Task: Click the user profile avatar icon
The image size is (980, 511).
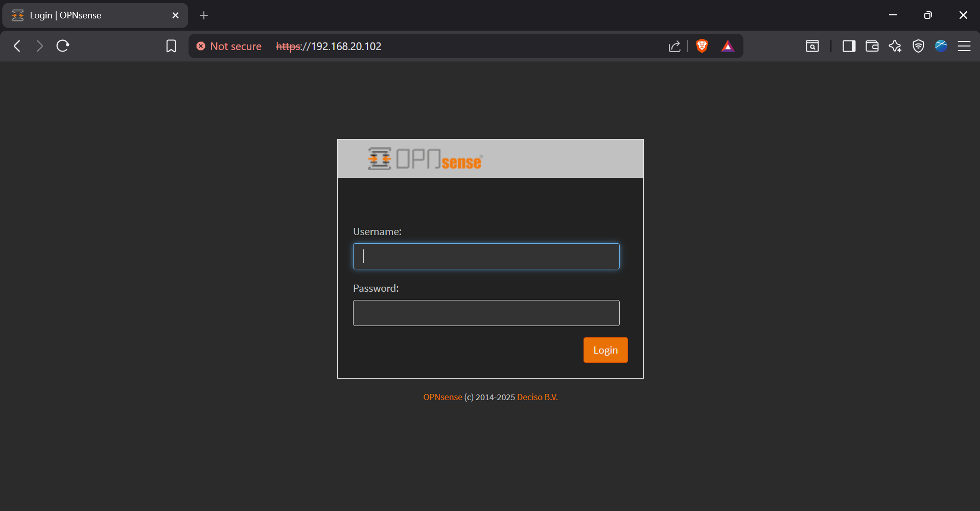Action: click(x=941, y=46)
